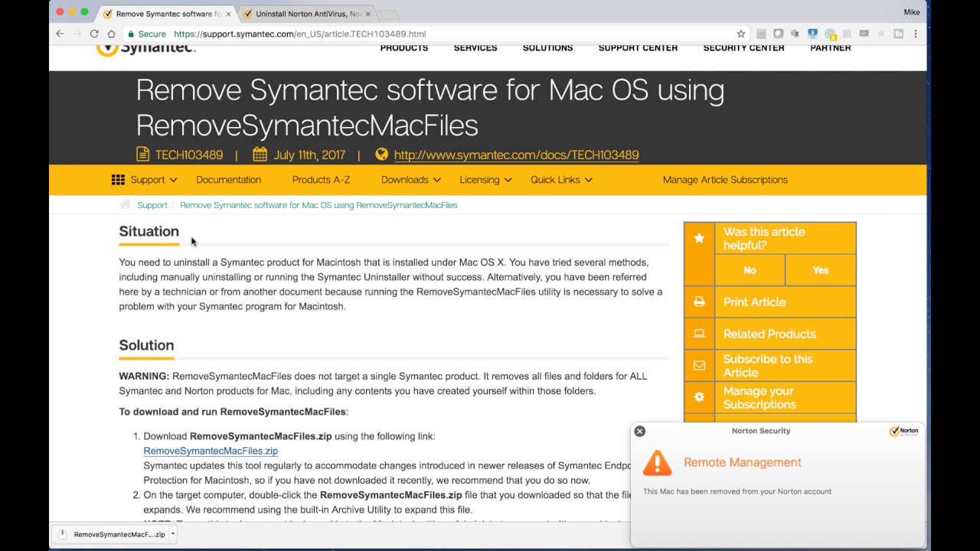Screen dimensions: 980x551
Task: Click the gear icon for Manage your Subscriptions
Action: (699, 397)
